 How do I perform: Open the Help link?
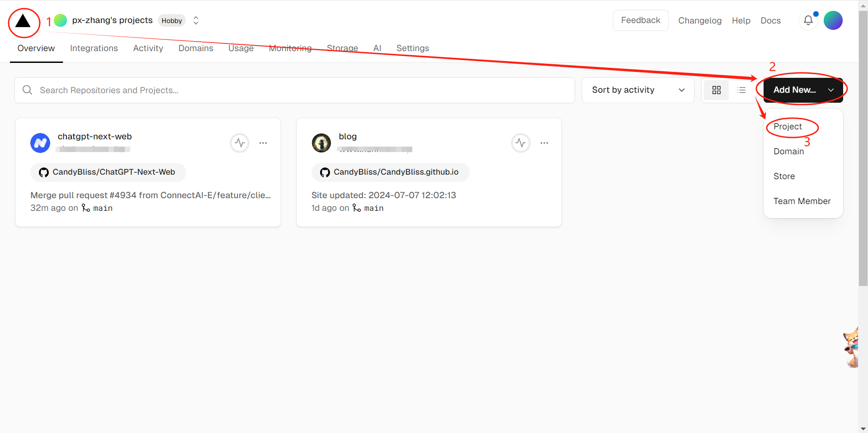741,21
